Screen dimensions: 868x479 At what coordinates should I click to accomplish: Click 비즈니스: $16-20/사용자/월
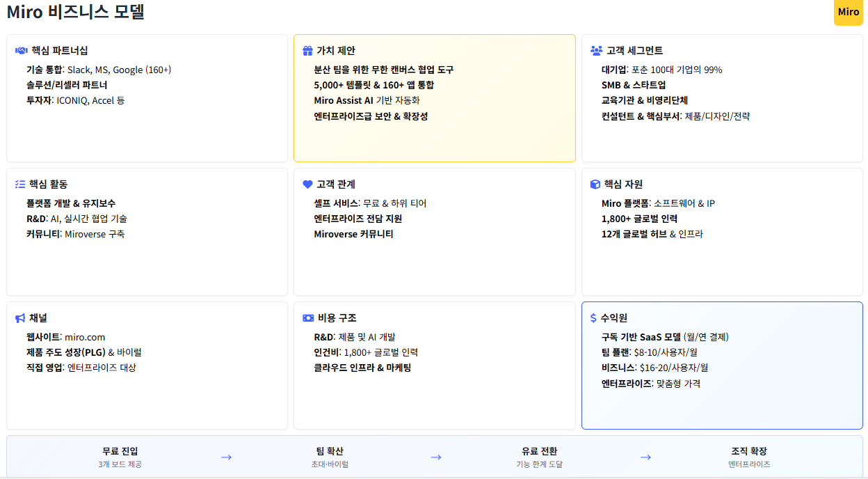click(655, 368)
